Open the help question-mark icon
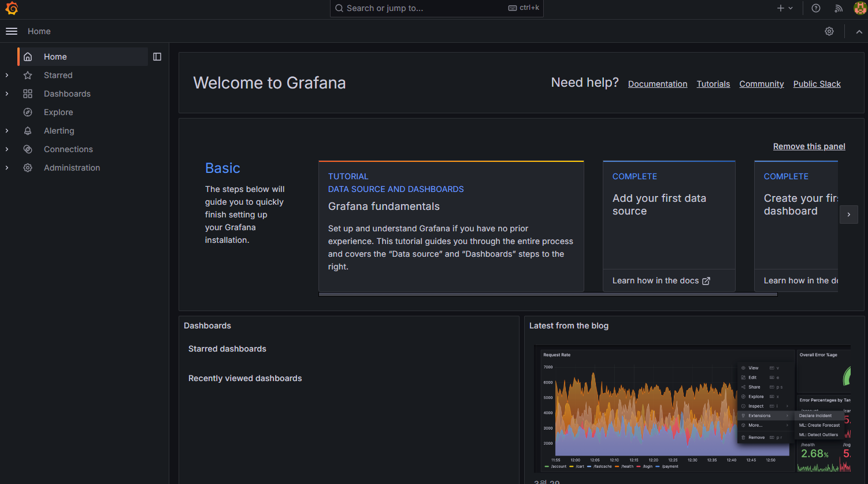Viewport: 868px width, 484px height. (816, 8)
